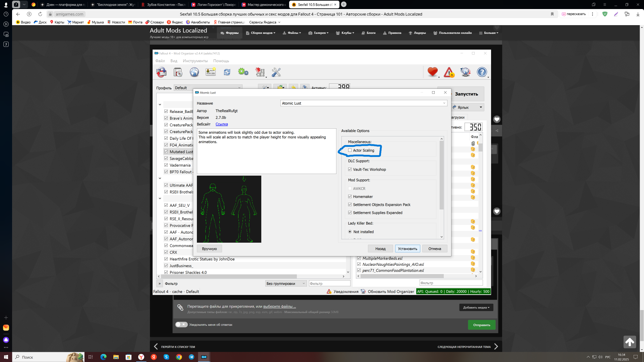
Task: Click the wrench and screwdriver settings icon
Action: 276,72
